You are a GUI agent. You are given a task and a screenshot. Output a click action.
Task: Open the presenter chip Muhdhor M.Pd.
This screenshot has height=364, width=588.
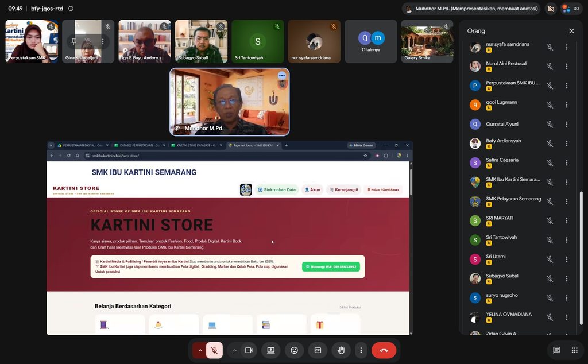click(471, 8)
